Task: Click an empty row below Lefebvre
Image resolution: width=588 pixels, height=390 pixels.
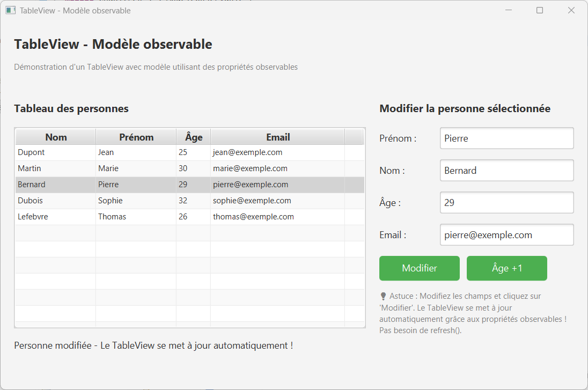Action: click(x=107, y=233)
